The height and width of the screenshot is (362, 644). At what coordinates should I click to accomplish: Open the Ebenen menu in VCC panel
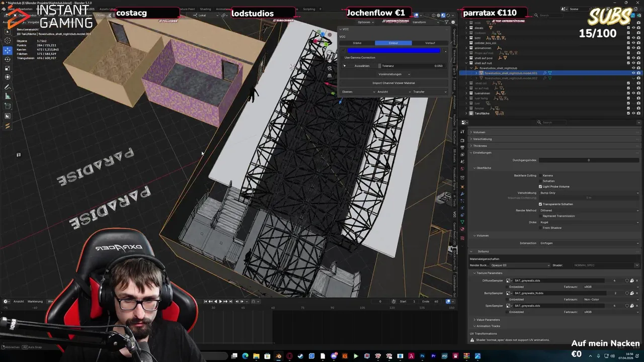pos(358,92)
